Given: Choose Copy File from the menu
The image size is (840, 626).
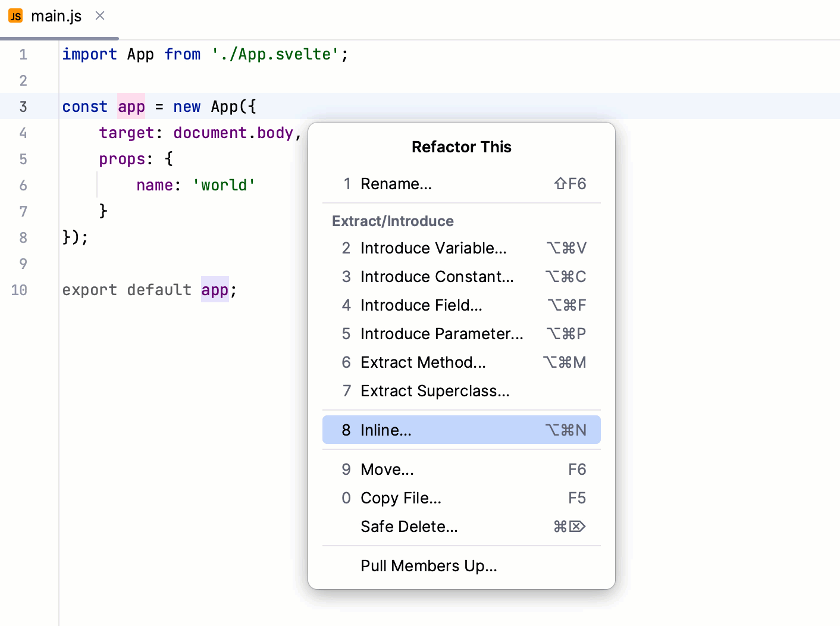Looking at the screenshot, I should click(x=400, y=498).
